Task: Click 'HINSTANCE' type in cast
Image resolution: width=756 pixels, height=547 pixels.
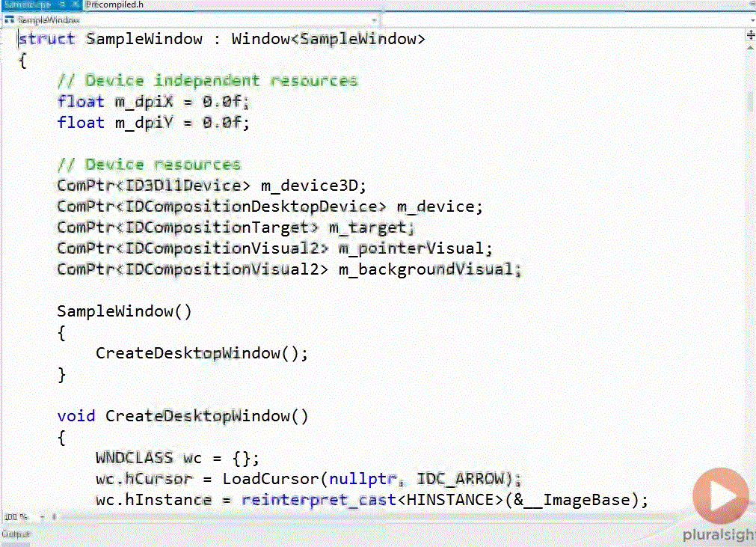Action: pyautogui.click(x=450, y=500)
